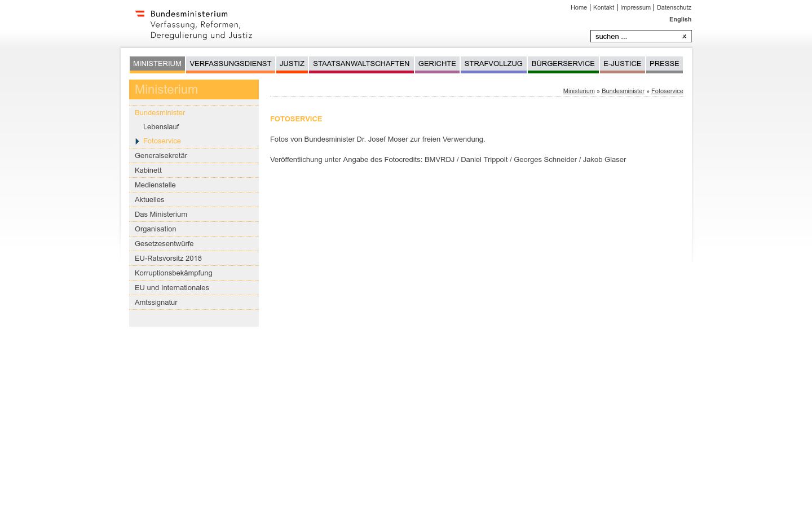Screen dimensions: 812x508
Task: Open the VERFASSUNGSDIENST main tab
Action: [231, 64]
